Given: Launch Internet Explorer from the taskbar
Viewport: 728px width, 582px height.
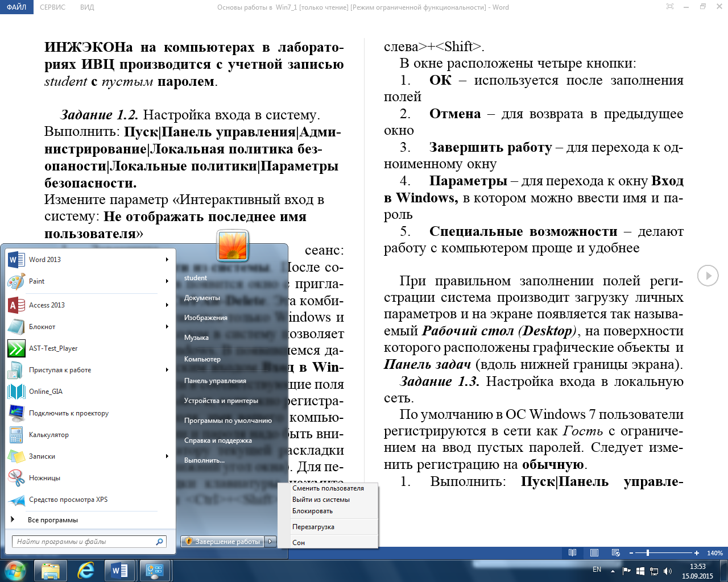Looking at the screenshot, I should coord(85,570).
